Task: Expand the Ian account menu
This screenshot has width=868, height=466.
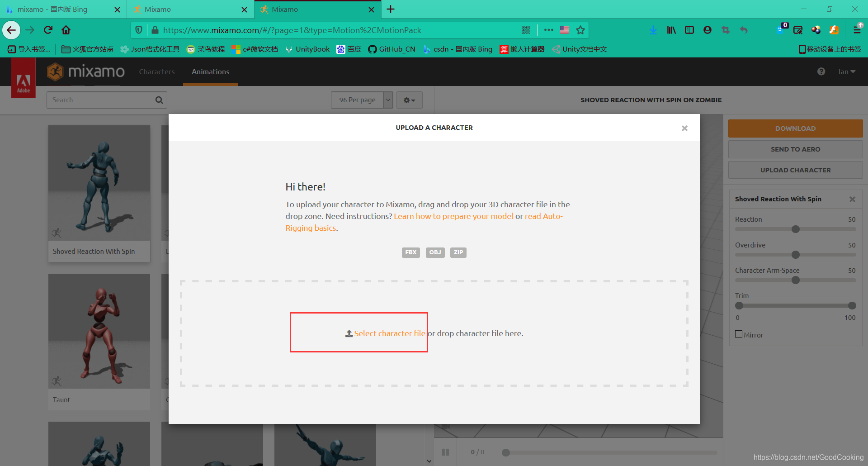Action: pyautogui.click(x=847, y=71)
